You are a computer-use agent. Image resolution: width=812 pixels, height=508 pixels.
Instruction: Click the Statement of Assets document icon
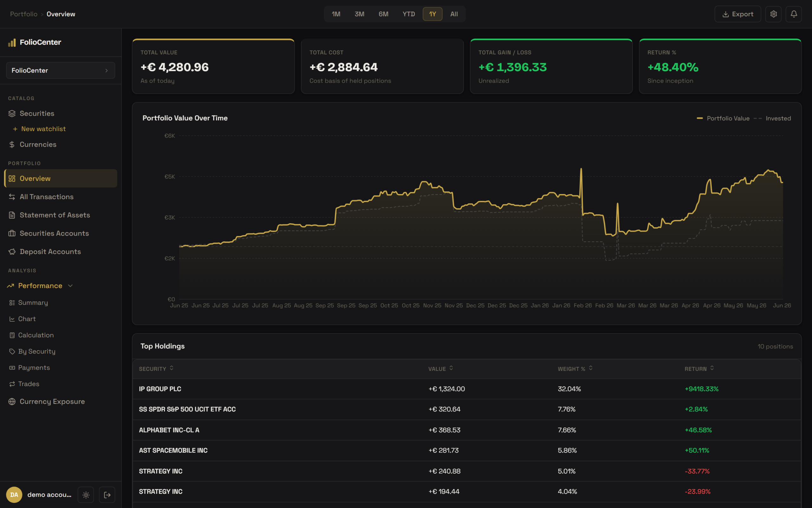(x=12, y=215)
